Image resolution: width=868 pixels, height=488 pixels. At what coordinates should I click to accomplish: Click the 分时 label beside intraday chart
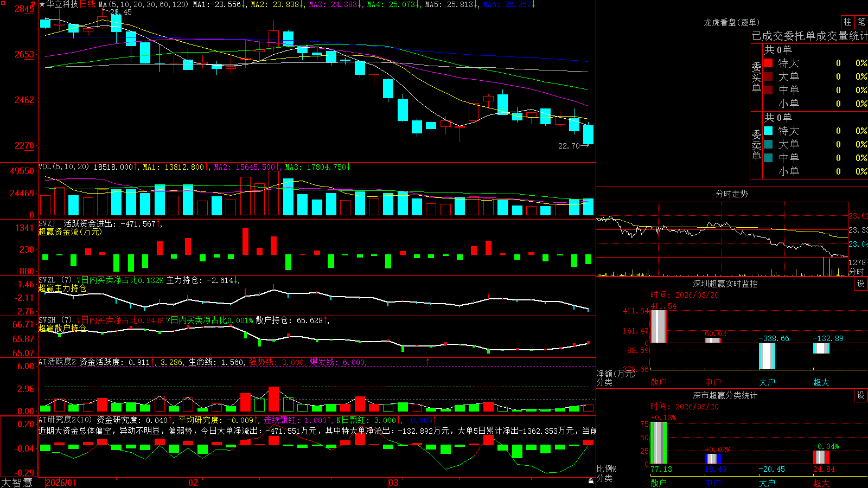(x=857, y=271)
